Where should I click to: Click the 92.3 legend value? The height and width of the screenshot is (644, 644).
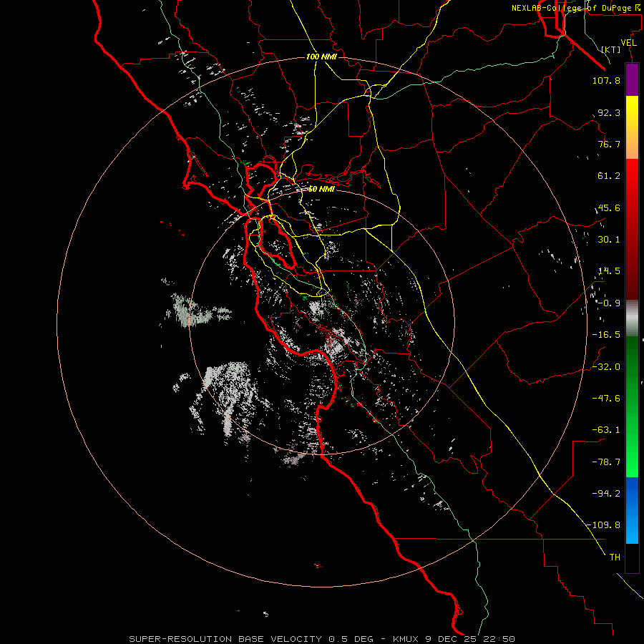(x=609, y=112)
